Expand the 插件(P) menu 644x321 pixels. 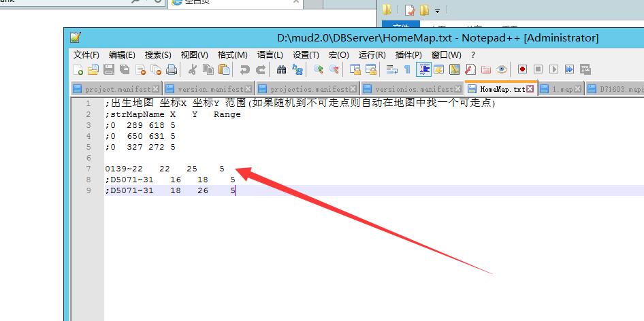[x=408, y=54]
